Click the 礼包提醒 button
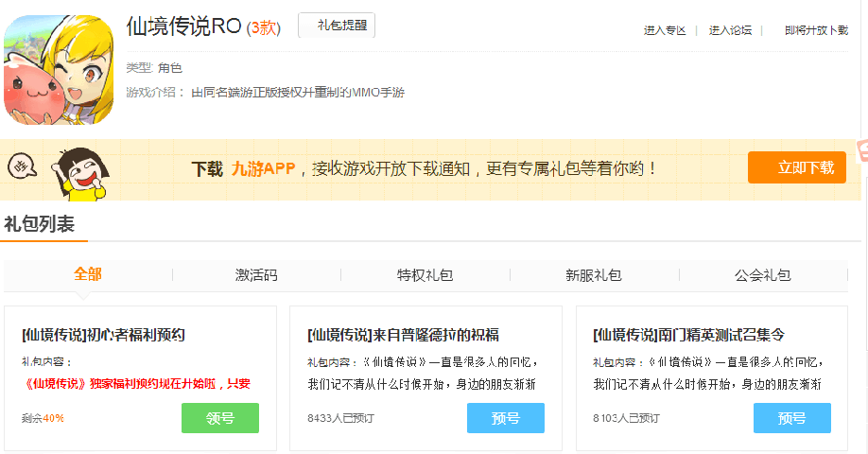Screen dimensions: 868x454 (x=337, y=26)
